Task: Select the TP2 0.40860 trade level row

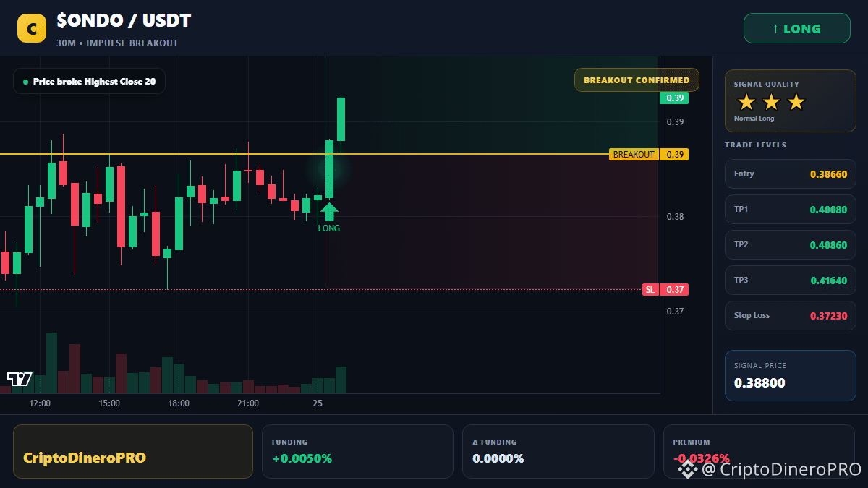Action: [x=791, y=245]
